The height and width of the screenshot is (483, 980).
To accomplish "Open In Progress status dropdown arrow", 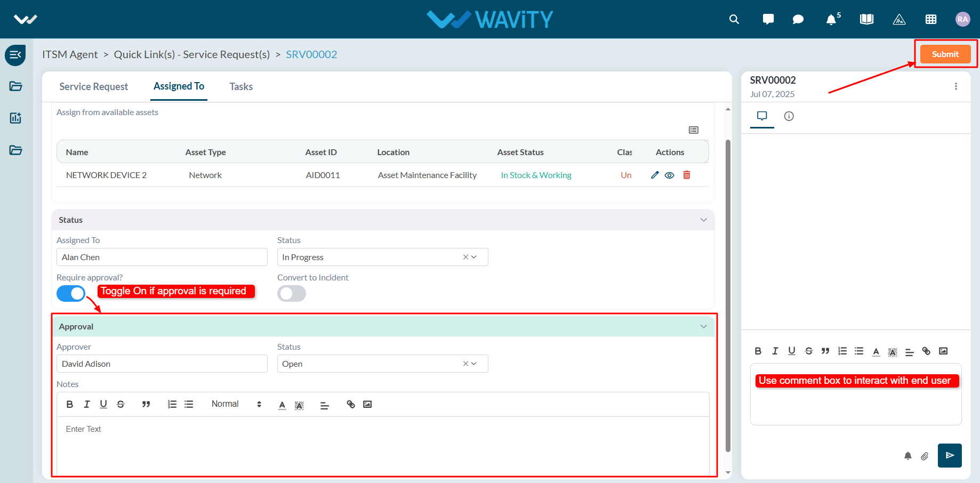I will tap(474, 257).
